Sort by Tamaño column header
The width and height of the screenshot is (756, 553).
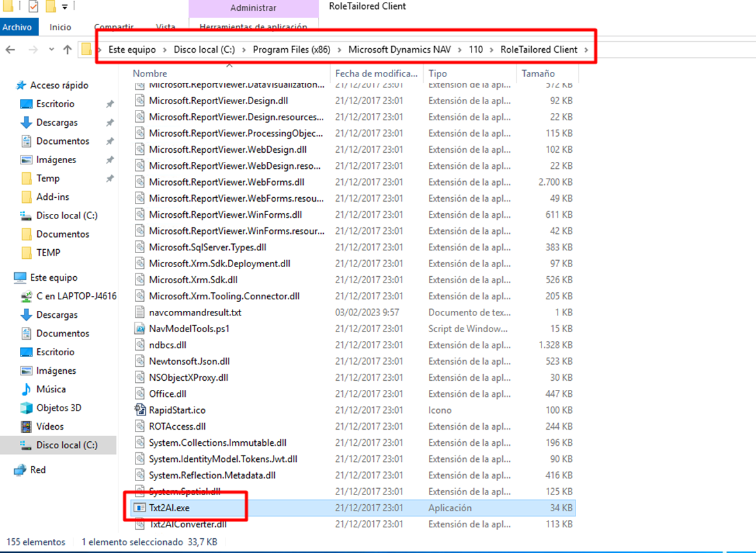click(x=538, y=73)
